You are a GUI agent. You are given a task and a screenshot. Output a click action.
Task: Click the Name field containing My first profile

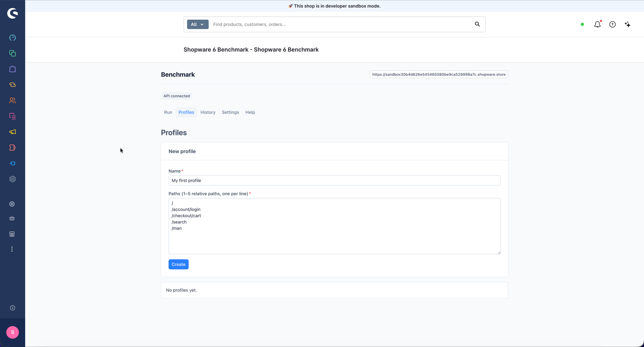[334, 180]
